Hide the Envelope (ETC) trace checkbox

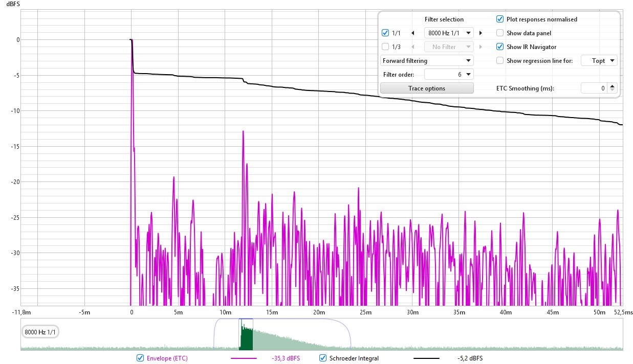(140, 358)
